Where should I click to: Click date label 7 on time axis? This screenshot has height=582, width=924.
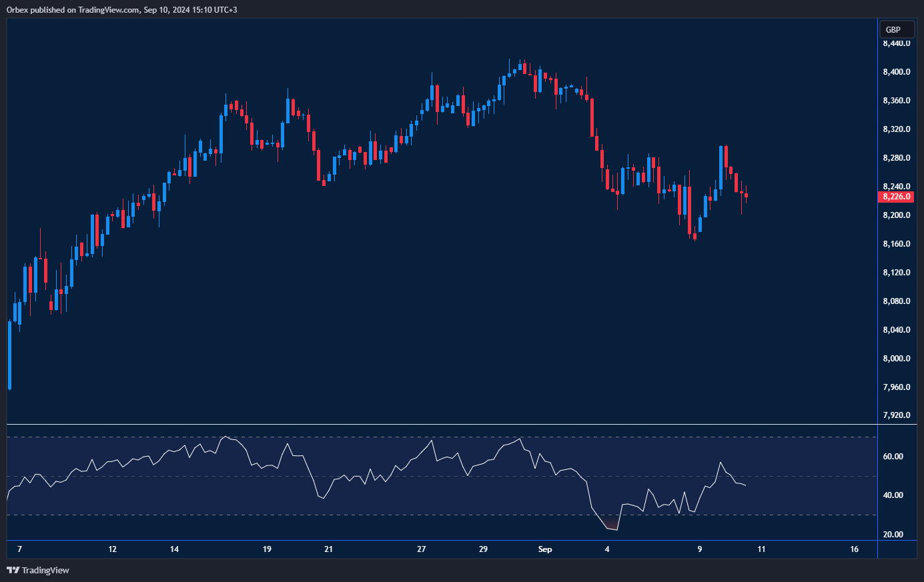(19, 549)
